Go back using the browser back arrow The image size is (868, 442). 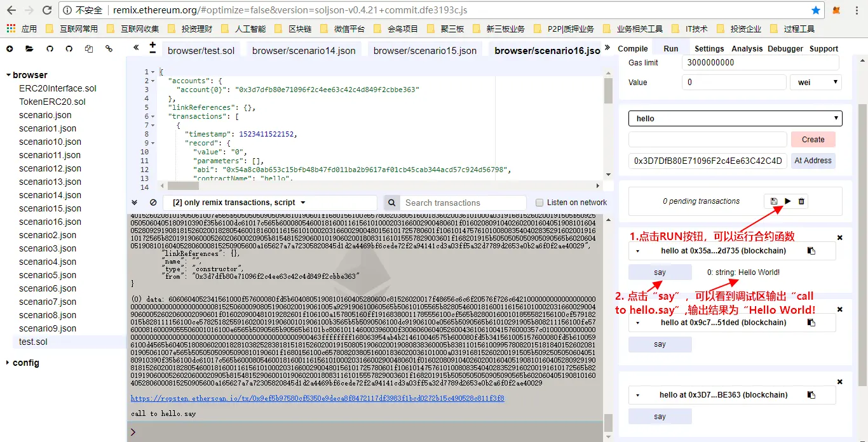point(11,10)
